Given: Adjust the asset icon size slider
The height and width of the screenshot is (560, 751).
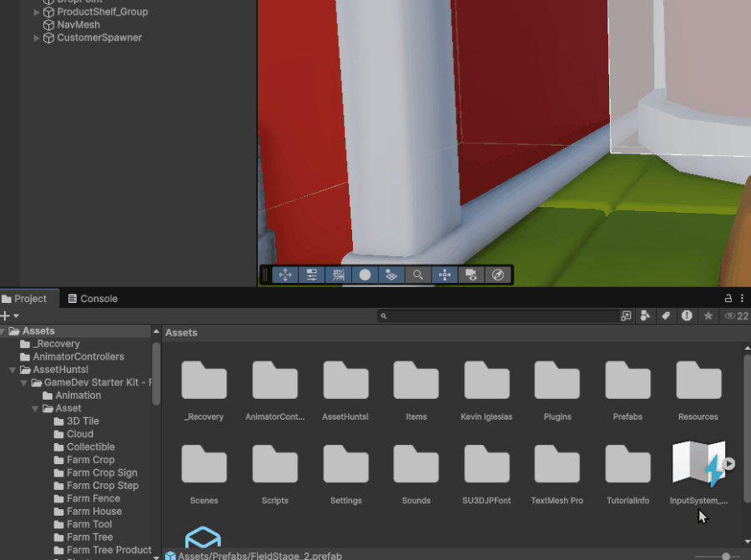Looking at the screenshot, I should (725, 556).
